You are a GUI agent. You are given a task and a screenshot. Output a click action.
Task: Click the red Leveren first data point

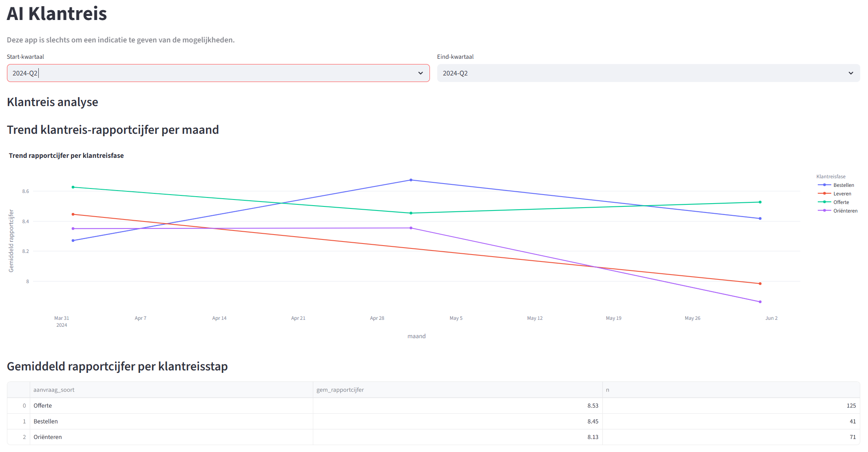(73, 214)
